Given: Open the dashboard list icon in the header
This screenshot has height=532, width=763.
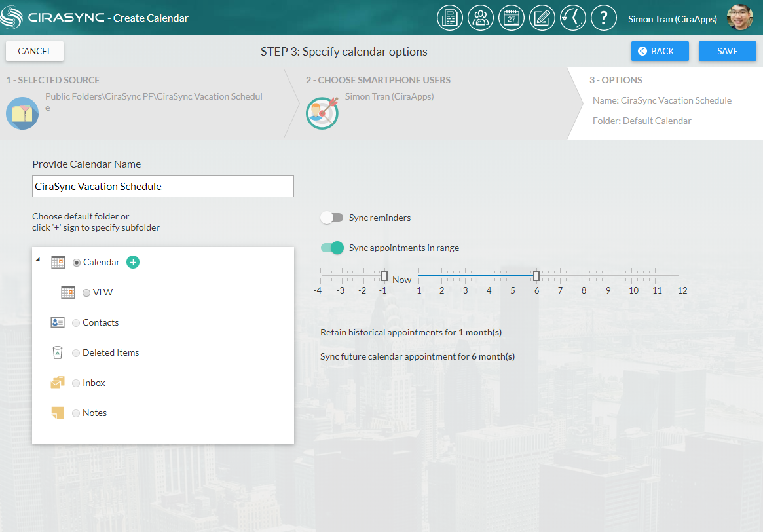Looking at the screenshot, I should pyautogui.click(x=450, y=18).
